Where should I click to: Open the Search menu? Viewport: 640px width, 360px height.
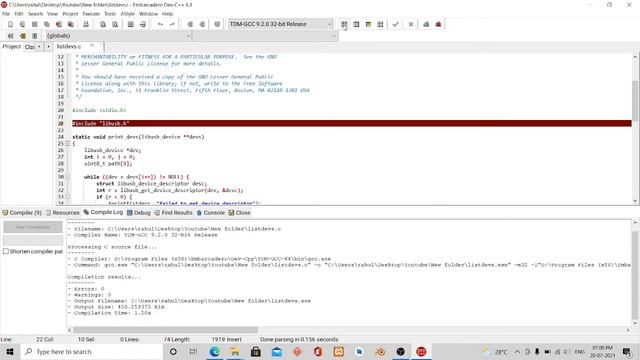point(35,14)
